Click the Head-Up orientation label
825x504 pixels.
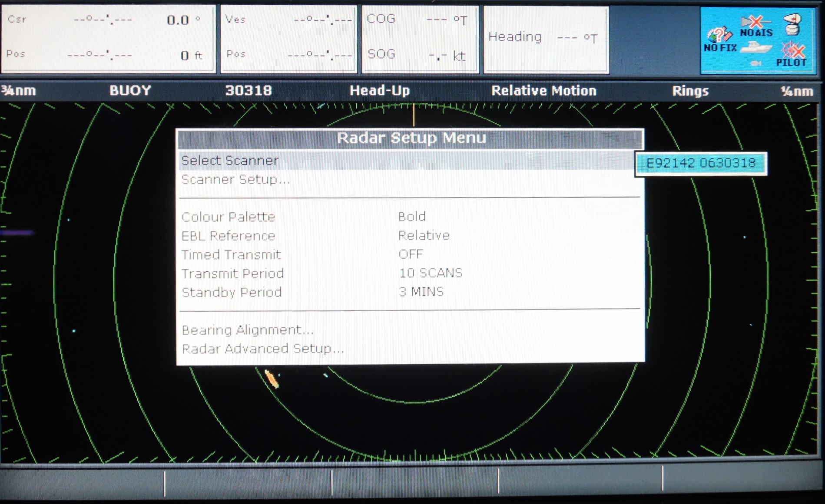coord(380,91)
